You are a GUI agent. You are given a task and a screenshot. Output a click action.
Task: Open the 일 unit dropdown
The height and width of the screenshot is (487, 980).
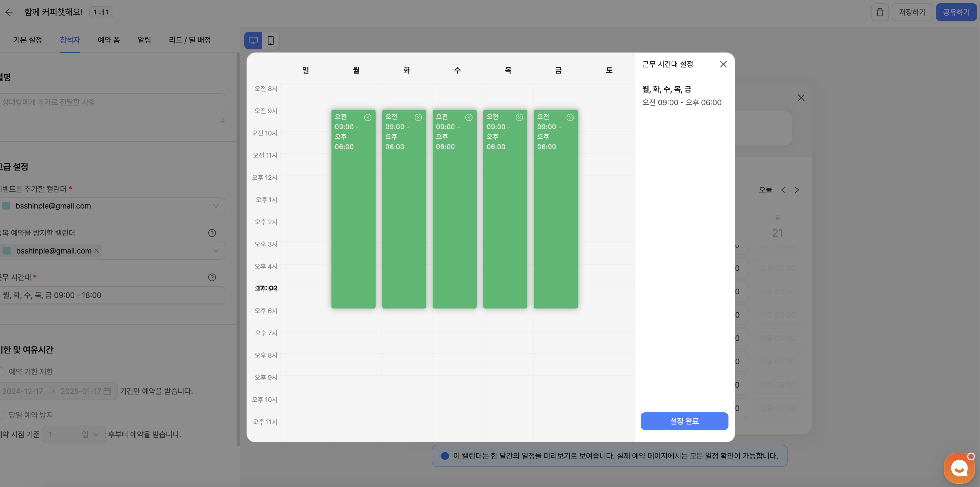[x=90, y=434]
